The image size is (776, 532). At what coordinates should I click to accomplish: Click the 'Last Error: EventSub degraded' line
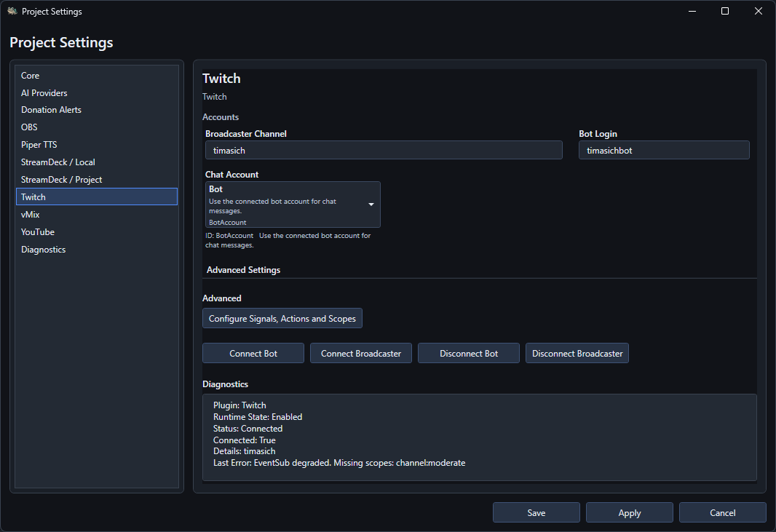pyautogui.click(x=339, y=463)
